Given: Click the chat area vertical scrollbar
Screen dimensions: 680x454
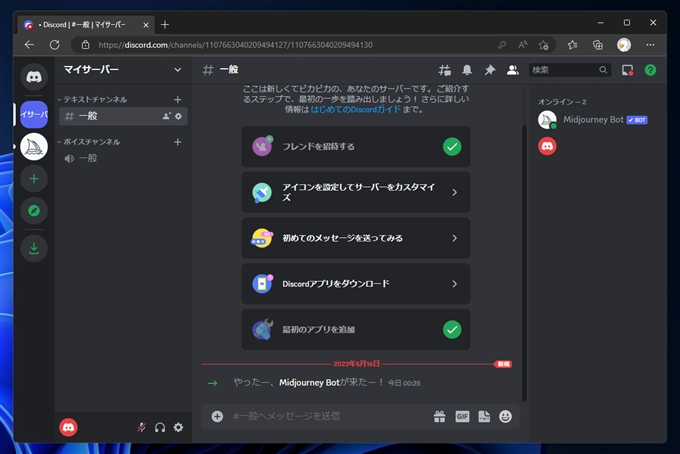Looking at the screenshot, I should (x=524, y=264).
